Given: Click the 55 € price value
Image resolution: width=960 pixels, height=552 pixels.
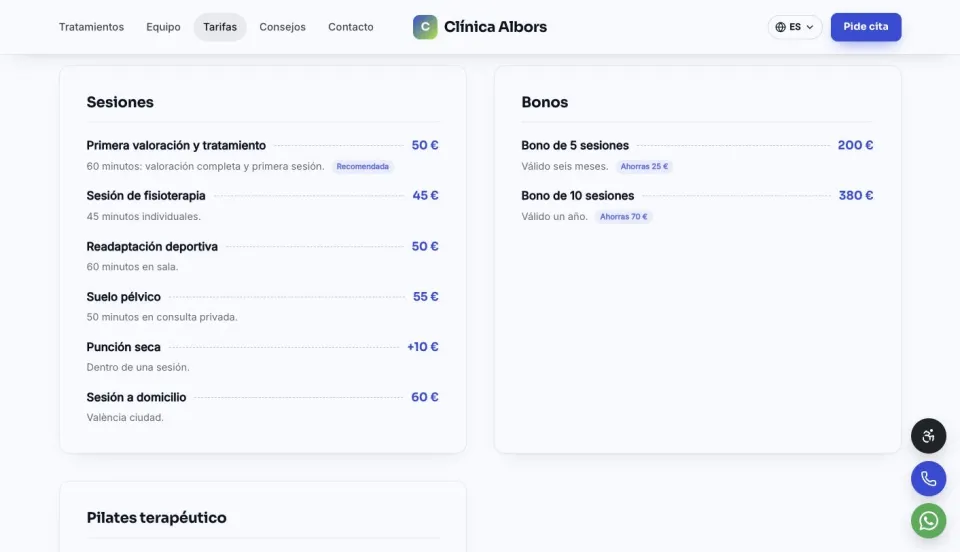Looking at the screenshot, I should click(426, 296).
